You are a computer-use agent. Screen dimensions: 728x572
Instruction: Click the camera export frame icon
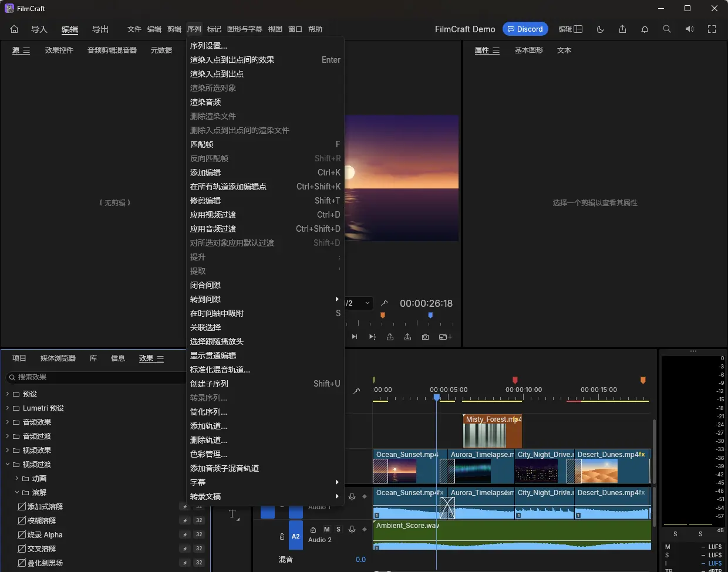click(425, 337)
